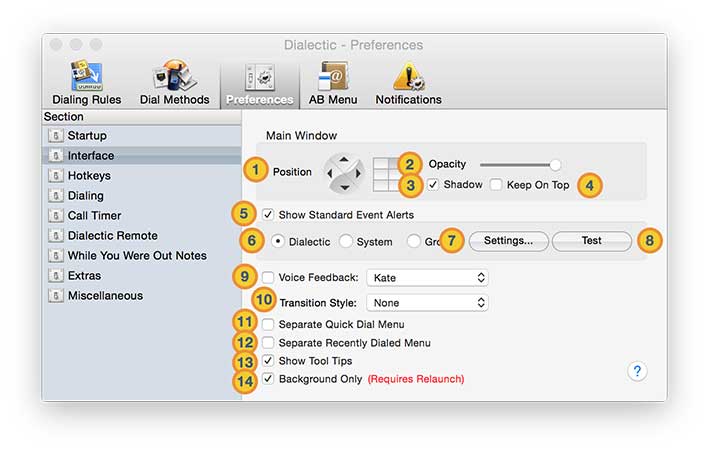Click the 'AB Menu' toolbar label
Viewport: 709px width, 452px height.
(333, 99)
